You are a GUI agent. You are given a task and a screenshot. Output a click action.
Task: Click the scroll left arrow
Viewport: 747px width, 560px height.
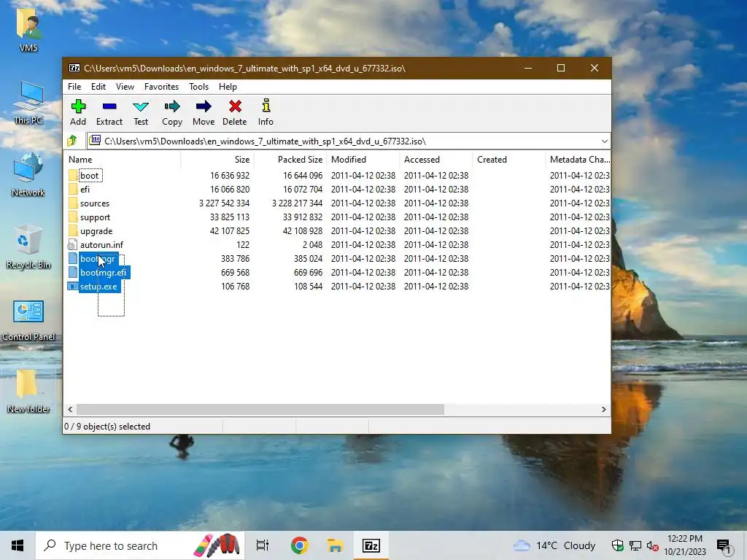71,410
